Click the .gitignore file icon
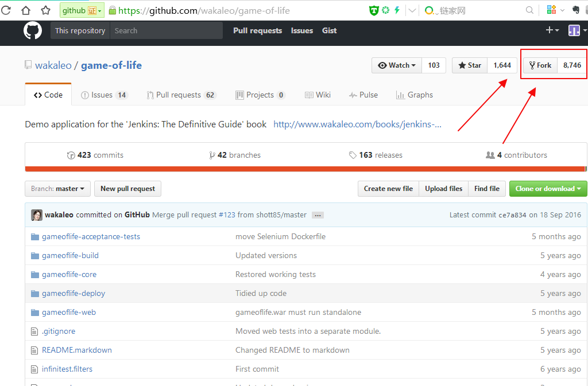588x386 pixels. 34,332
